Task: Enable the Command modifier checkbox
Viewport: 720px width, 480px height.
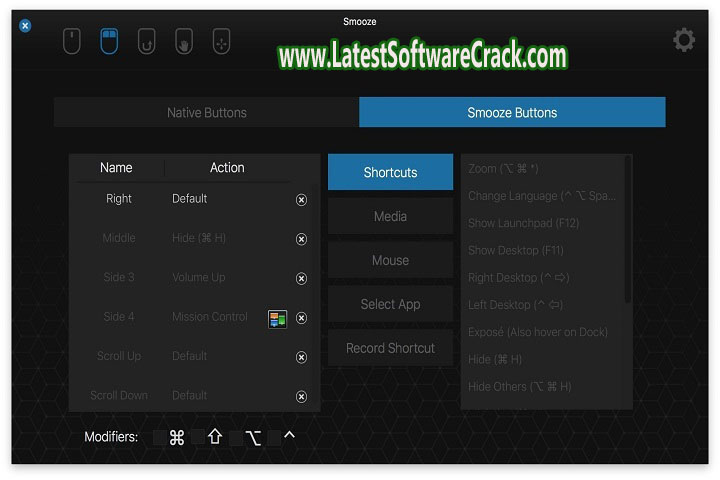Action: coord(160,437)
